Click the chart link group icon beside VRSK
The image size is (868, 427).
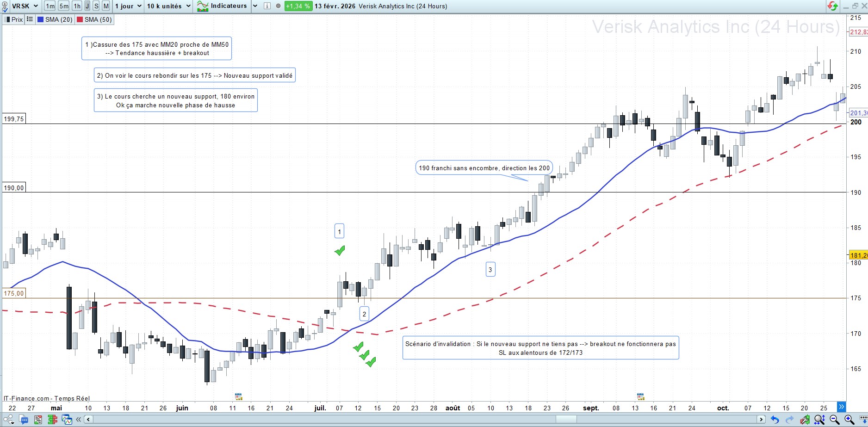[x=5, y=6]
